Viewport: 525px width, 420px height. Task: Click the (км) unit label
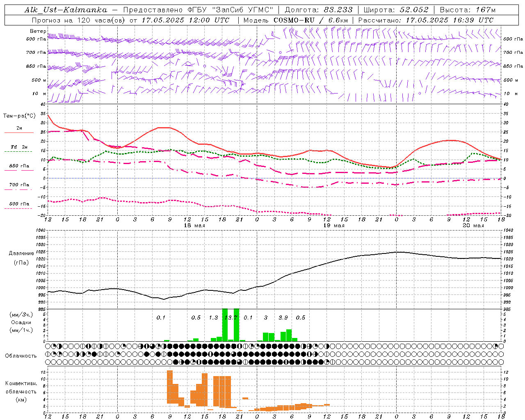pyautogui.click(x=21, y=399)
